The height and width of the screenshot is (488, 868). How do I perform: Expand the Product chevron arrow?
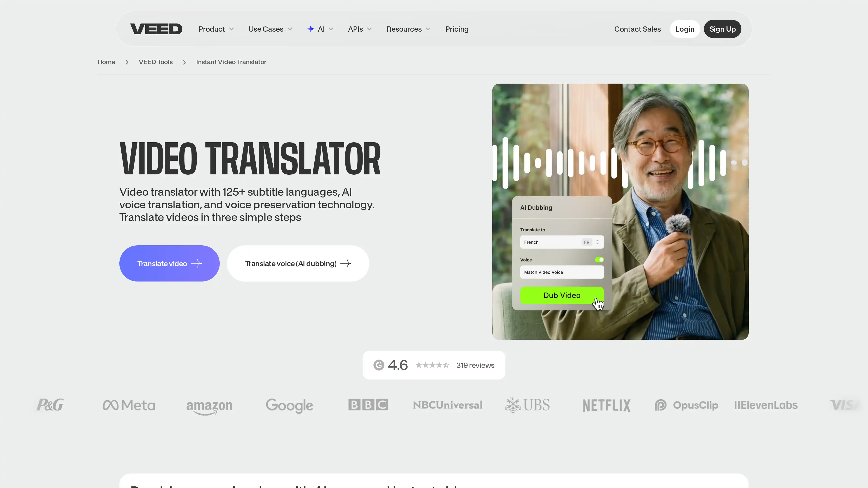click(231, 29)
